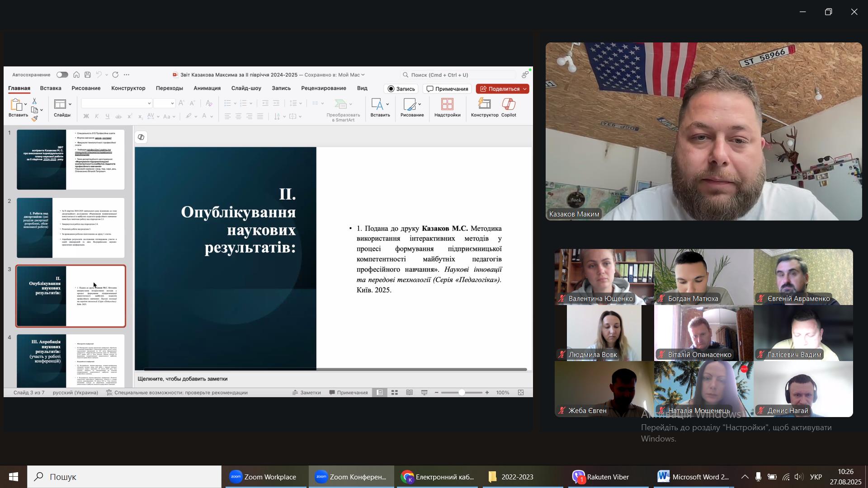Open the Анимация ribbon tab

tap(207, 88)
